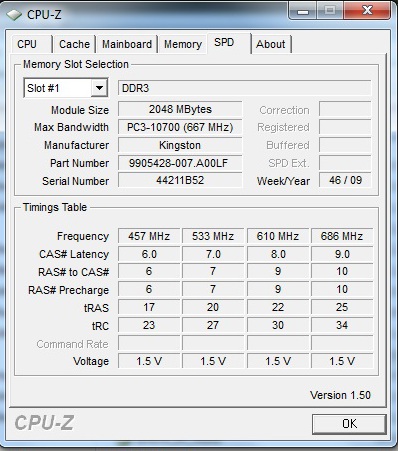Click the serial number 44211B52
This screenshot has width=398, height=451.
(180, 180)
